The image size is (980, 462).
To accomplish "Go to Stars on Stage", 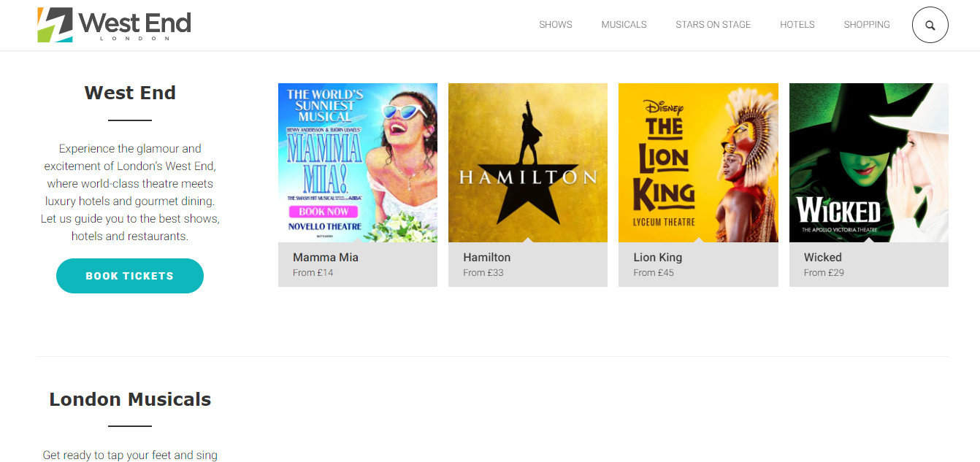I will [x=713, y=25].
